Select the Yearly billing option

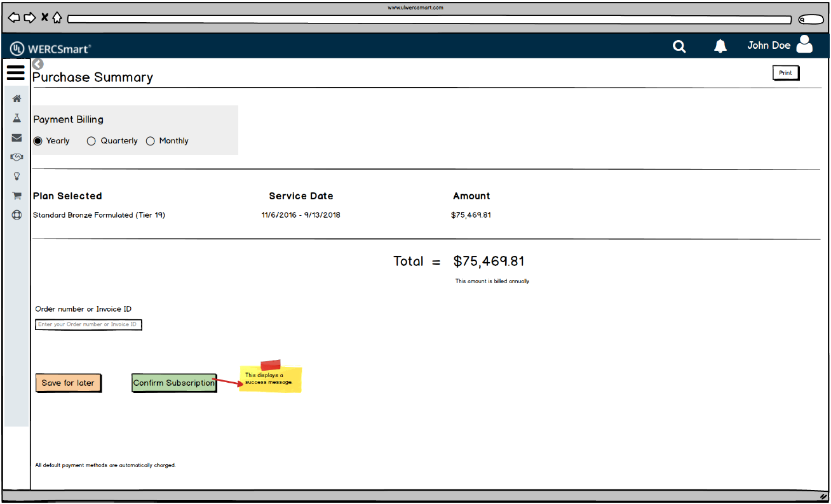pos(38,141)
